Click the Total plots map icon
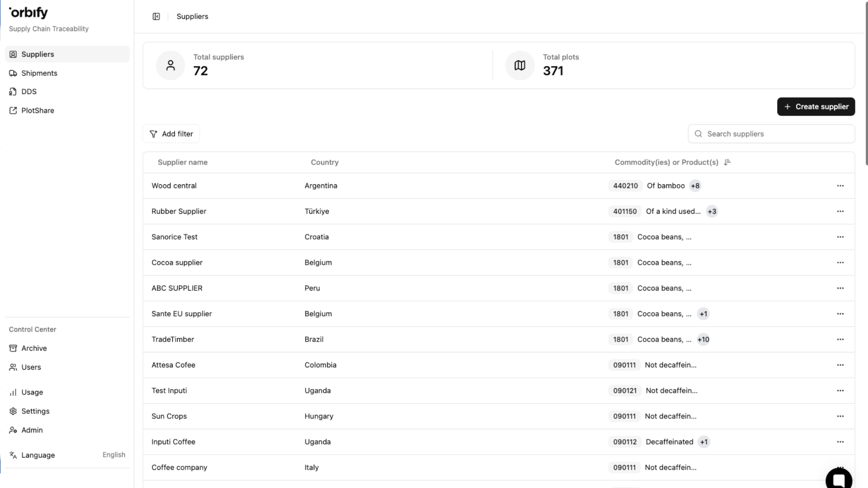This screenshot has height=488, width=868. point(520,66)
